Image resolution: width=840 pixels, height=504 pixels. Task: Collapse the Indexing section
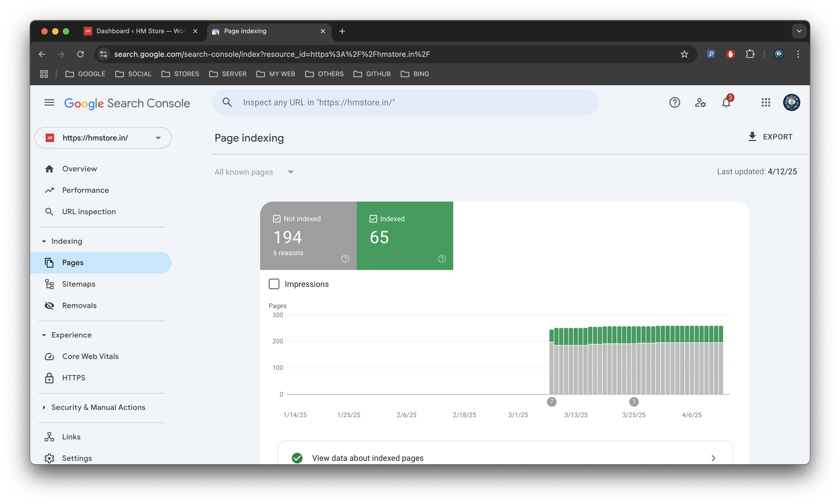pos(44,241)
